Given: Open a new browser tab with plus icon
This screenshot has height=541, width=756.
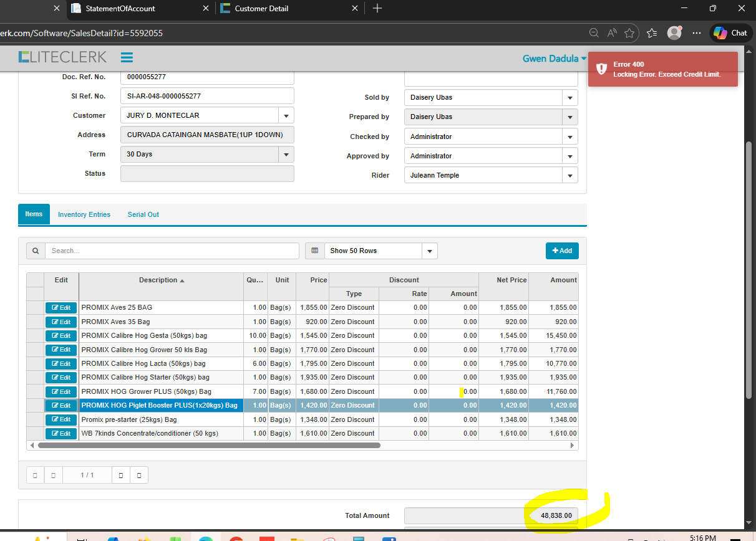Looking at the screenshot, I should pyautogui.click(x=377, y=9).
